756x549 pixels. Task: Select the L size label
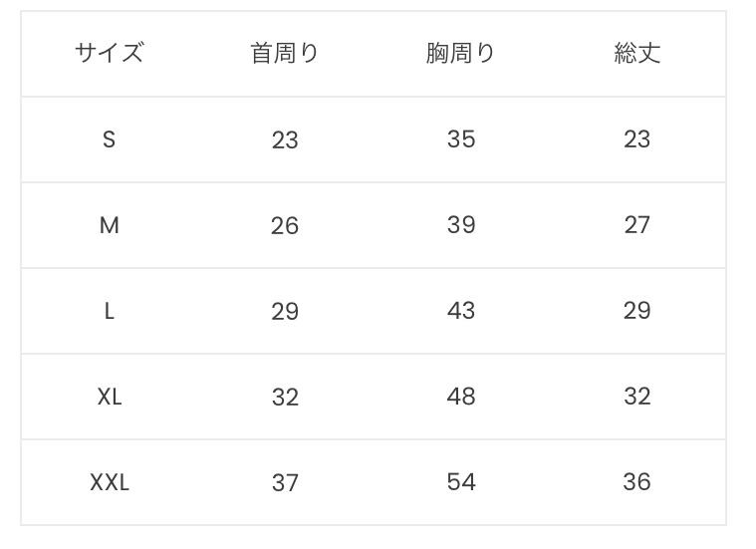point(110,311)
